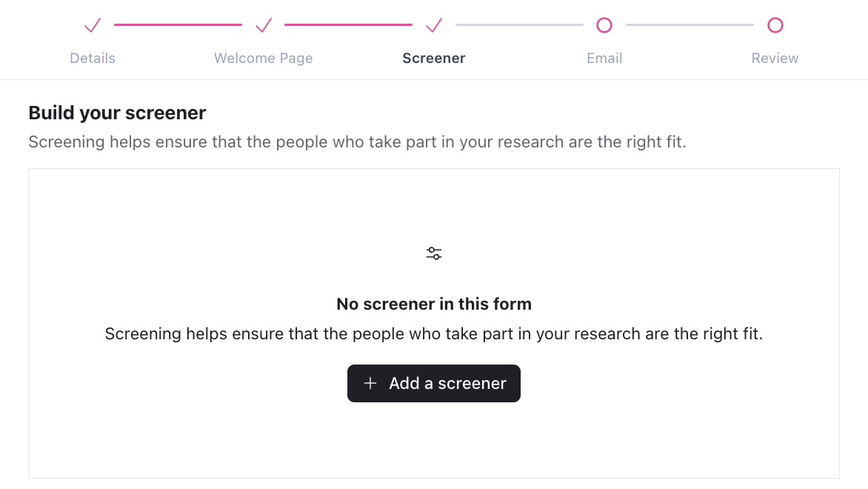The height and width of the screenshot is (489, 868).
Task: Click the progress line between Details and Welcome Page
Action: 178,24
